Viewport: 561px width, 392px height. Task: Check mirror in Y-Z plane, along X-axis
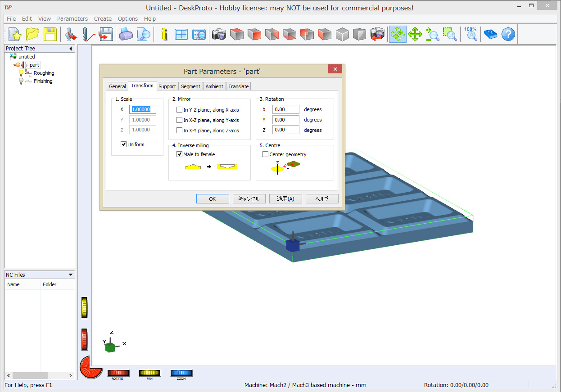coord(180,110)
